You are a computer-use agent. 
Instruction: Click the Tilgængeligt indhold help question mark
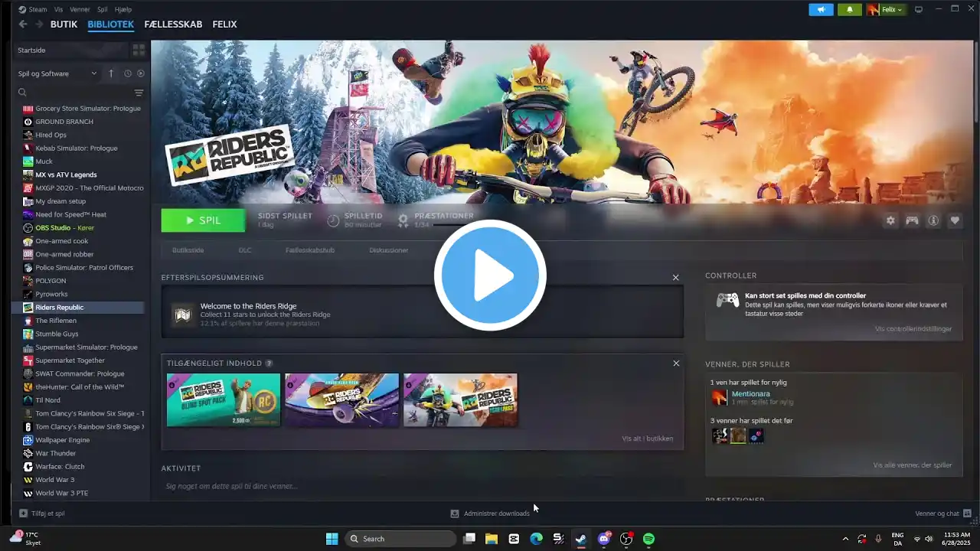point(269,364)
